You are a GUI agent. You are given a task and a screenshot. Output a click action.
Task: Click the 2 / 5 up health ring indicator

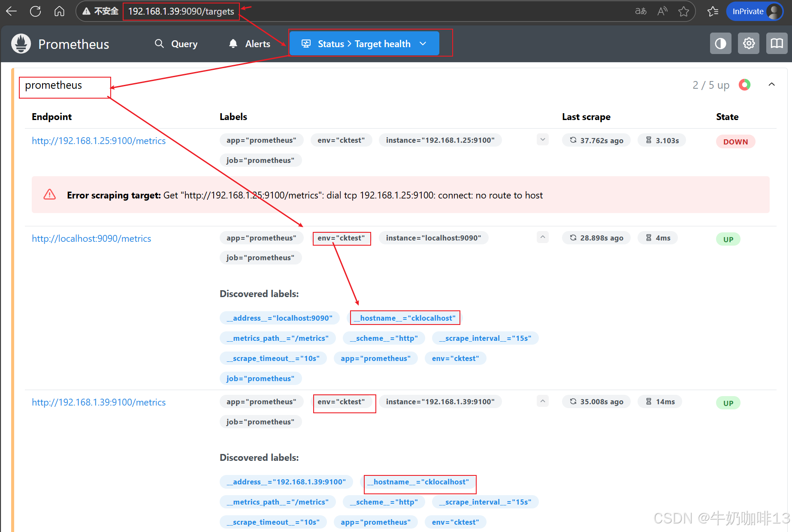[x=745, y=85]
